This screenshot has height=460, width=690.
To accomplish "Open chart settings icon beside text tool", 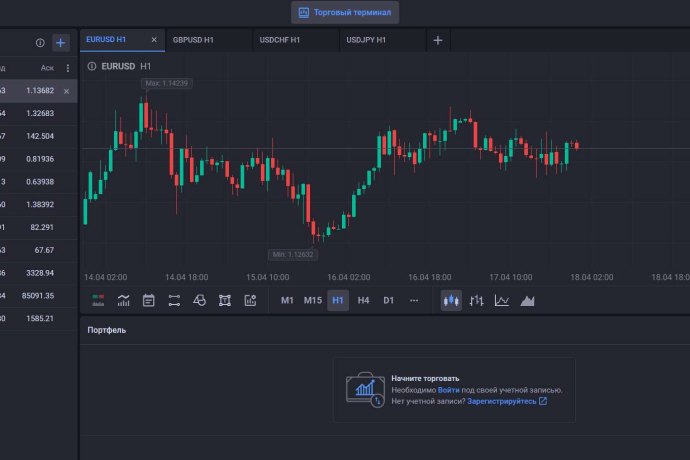I will point(250,301).
